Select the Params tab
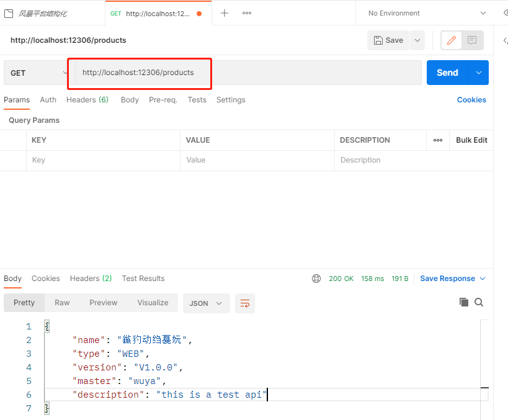The width and height of the screenshot is (508, 420). 17,100
